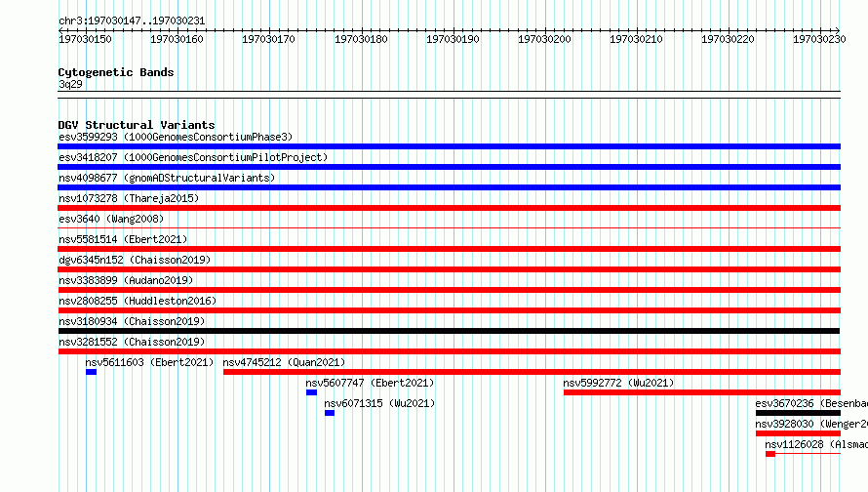Click the DGV Structural Variants track title

[137, 125]
